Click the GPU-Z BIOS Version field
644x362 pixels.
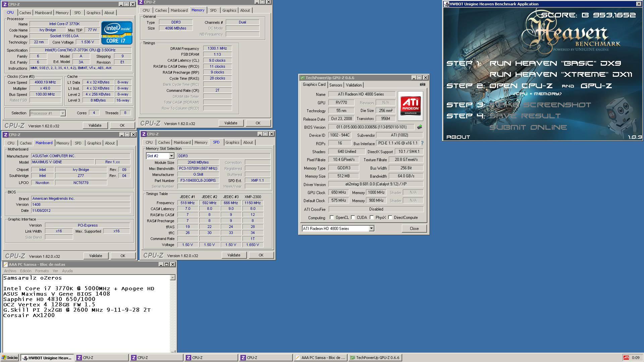(371, 127)
